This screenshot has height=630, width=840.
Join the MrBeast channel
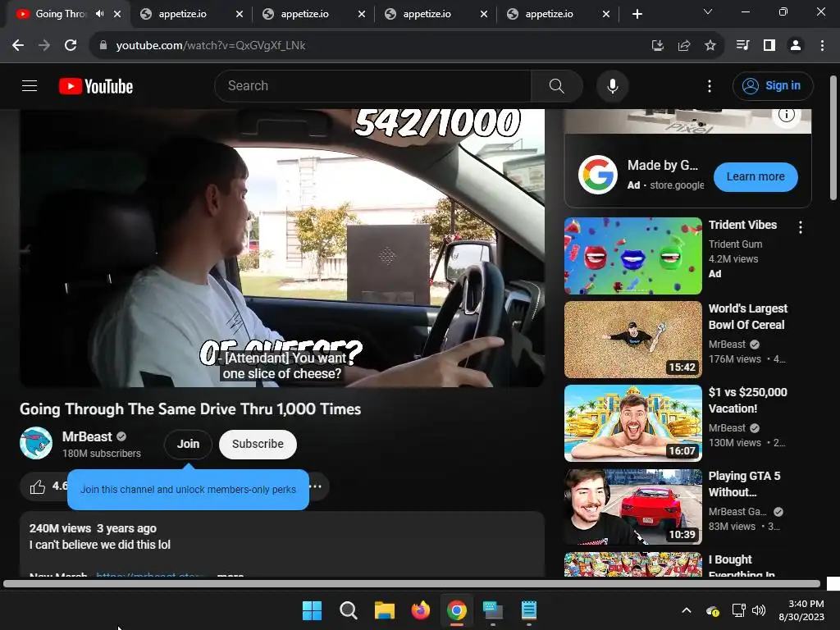tap(188, 444)
